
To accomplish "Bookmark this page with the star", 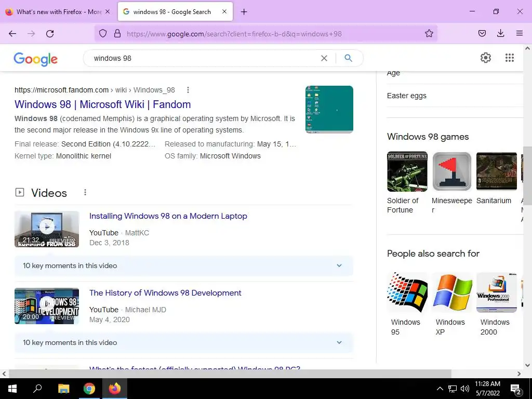I will (429, 33).
